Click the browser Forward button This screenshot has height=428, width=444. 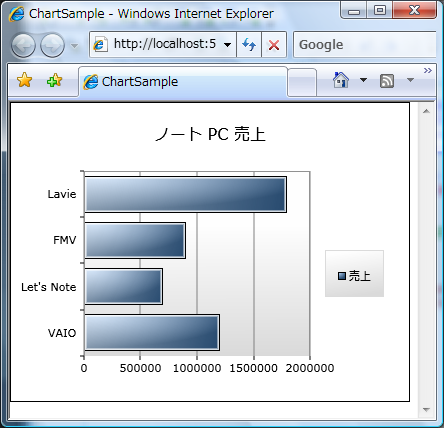point(52,45)
